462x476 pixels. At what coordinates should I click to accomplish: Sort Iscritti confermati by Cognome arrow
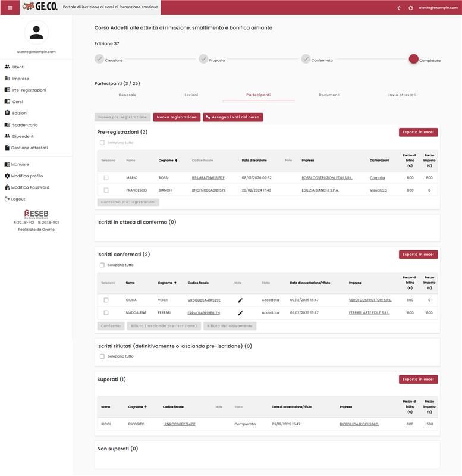point(175,283)
